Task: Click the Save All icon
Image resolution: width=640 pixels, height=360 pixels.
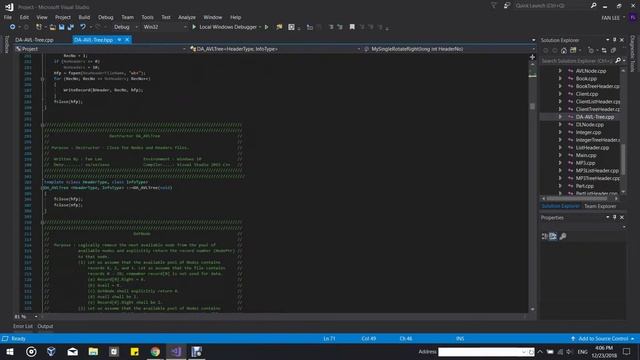Action: pyautogui.click(x=71, y=27)
